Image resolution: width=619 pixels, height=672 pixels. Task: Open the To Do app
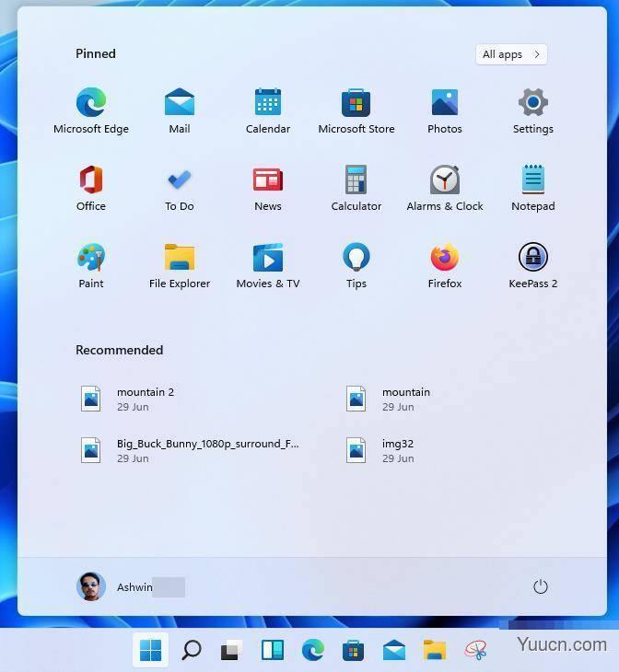coord(180,188)
